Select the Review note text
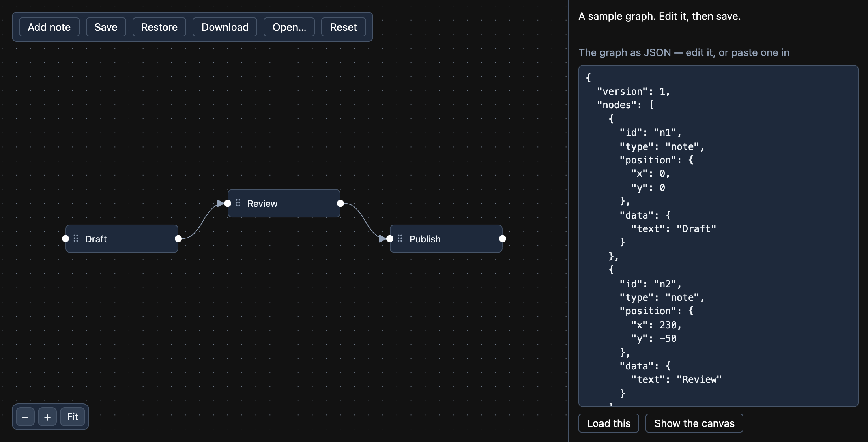 [x=262, y=204]
